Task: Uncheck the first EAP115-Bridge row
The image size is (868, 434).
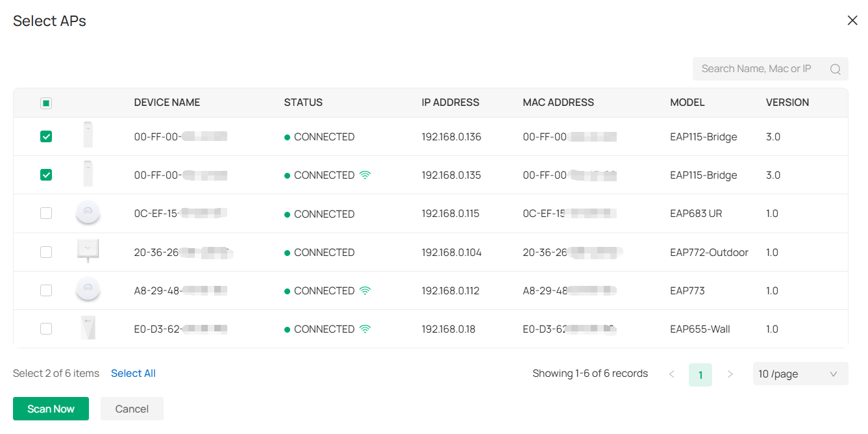Action: pos(45,136)
